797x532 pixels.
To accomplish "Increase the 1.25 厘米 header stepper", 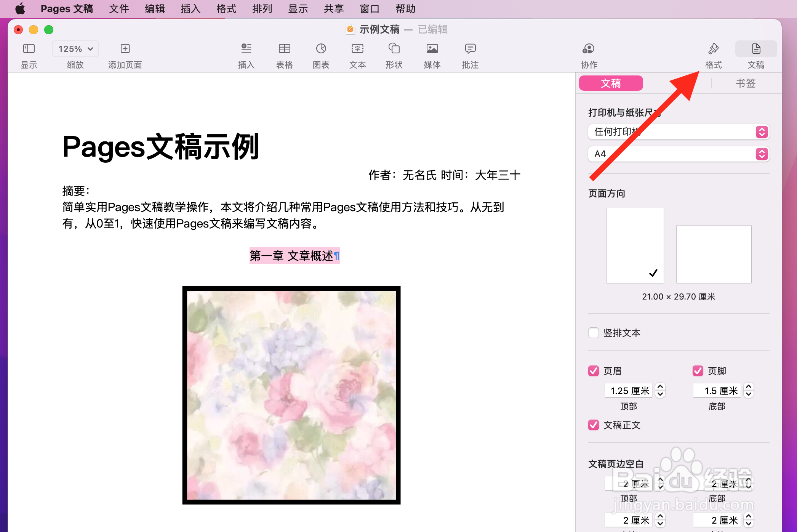I will point(661,387).
